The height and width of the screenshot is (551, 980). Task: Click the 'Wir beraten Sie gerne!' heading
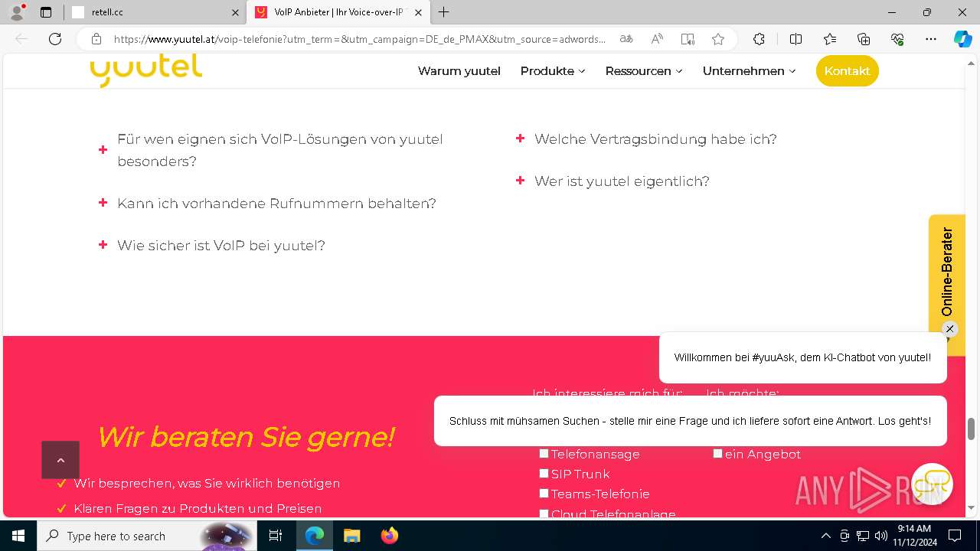pos(245,437)
